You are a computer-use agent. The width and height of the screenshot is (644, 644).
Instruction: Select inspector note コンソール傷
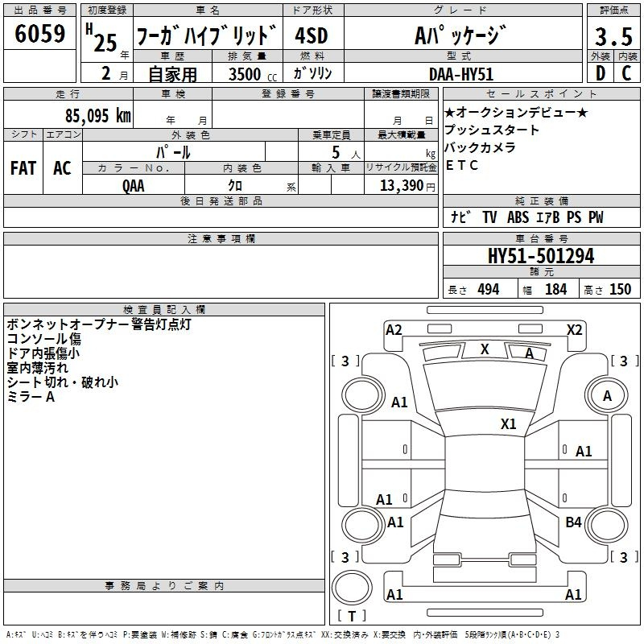44,339
